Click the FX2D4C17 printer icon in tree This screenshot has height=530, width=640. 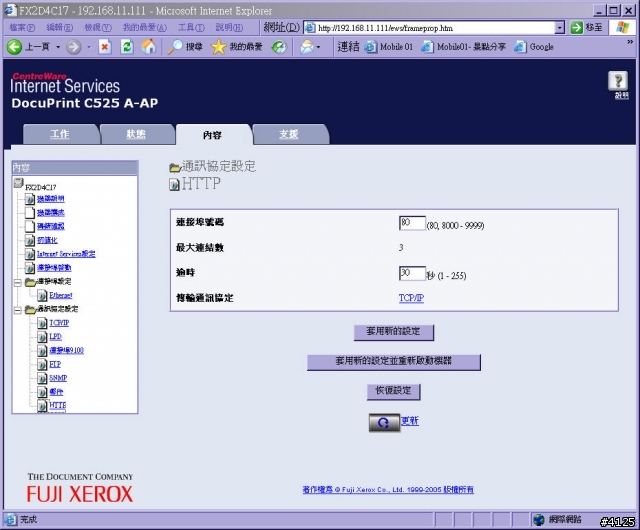(x=18, y=183)
